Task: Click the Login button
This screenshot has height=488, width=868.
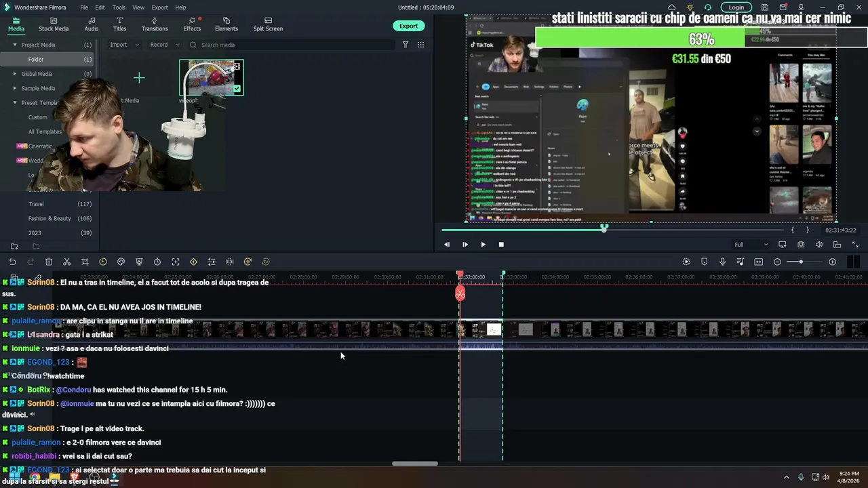Action: pyautogui.click(x=736, y=7)
